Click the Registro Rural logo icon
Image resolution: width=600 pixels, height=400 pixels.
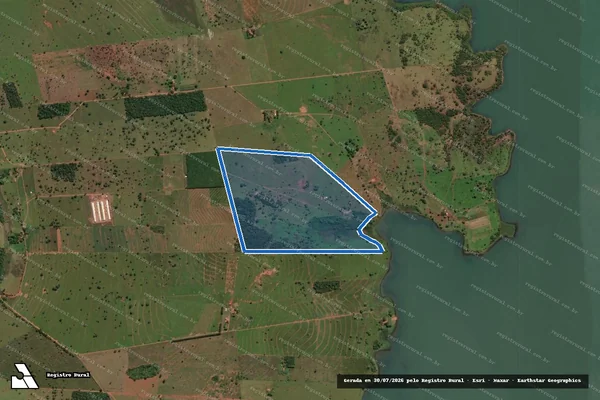tap(24, 376)
